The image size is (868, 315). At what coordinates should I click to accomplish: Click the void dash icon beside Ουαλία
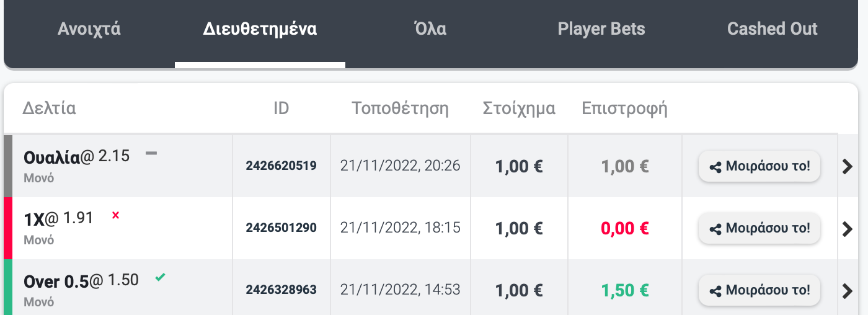pyautogui.click(x=151, y=154)
